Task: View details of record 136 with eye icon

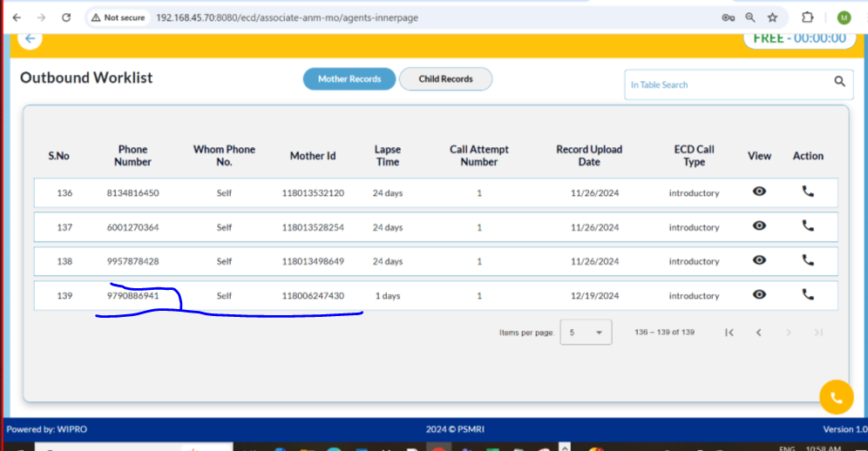Action: click(x=759, y=192)
